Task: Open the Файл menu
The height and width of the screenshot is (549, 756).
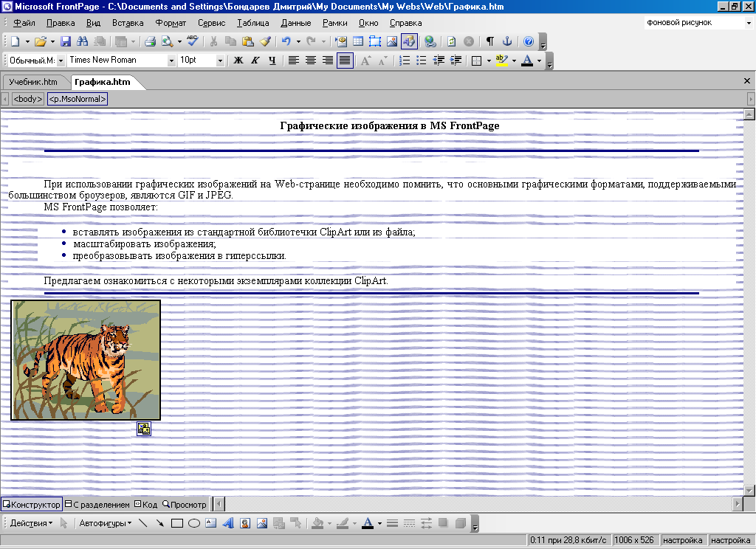Action: [x=24, y=23]
